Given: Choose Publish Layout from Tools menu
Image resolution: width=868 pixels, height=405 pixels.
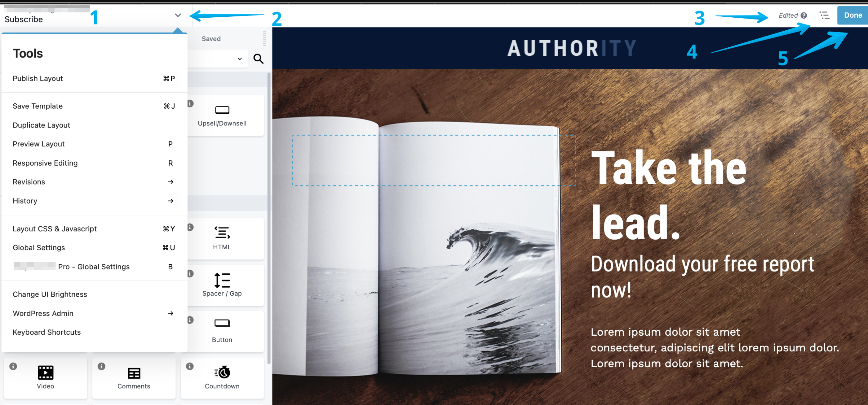Looking at the screenshot, I should tap(38, 78).
